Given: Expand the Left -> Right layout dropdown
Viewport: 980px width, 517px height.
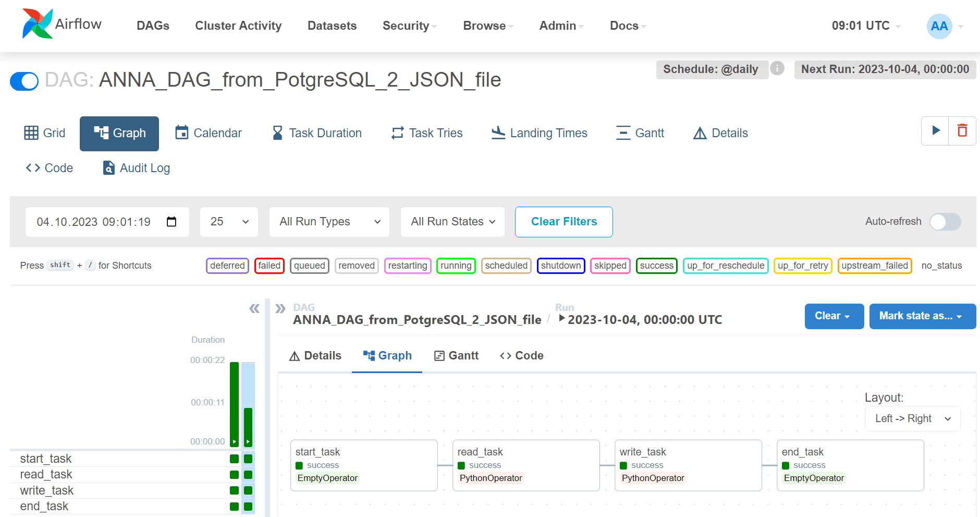Looking at the screenshot, I should point(912,418).
